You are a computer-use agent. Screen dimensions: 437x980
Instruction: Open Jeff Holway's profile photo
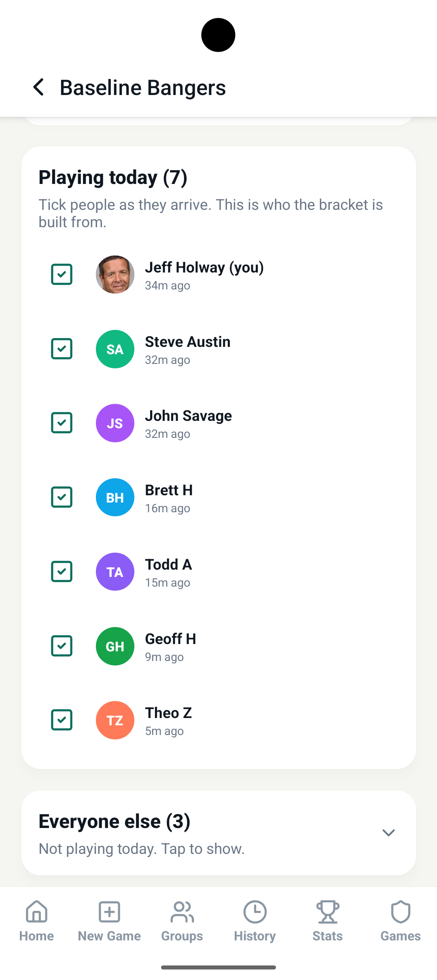[x=115, y=275]
